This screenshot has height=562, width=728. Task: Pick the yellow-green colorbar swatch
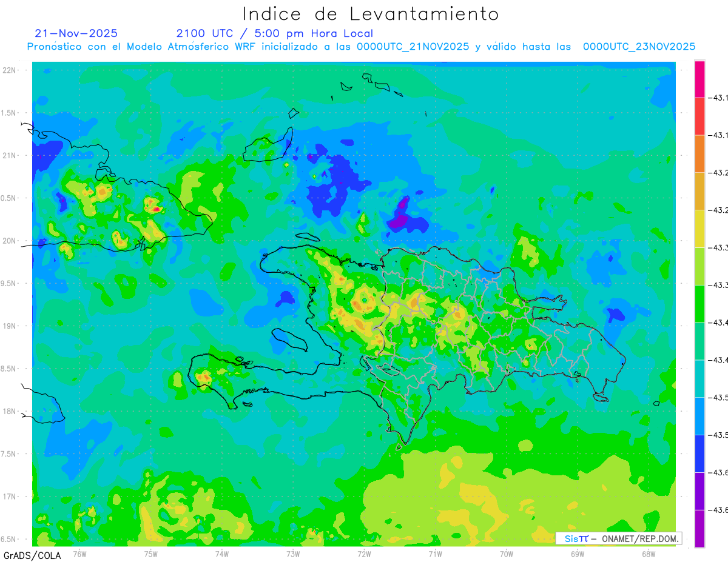699,266
